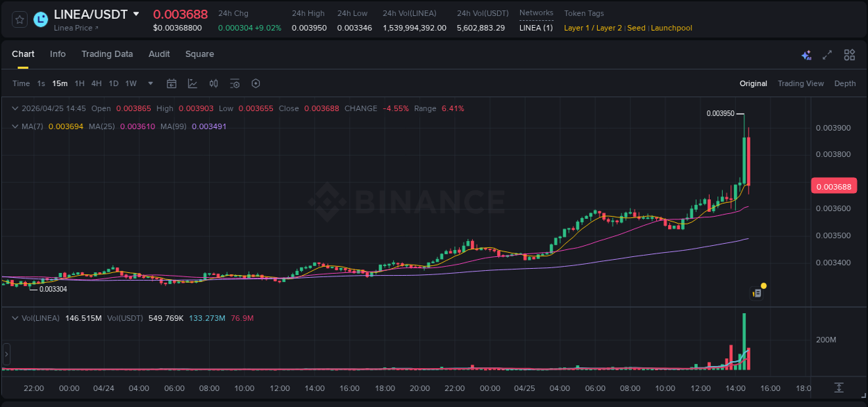Open the Audit tab
This screenshot has width=868, height=407.
159,54
